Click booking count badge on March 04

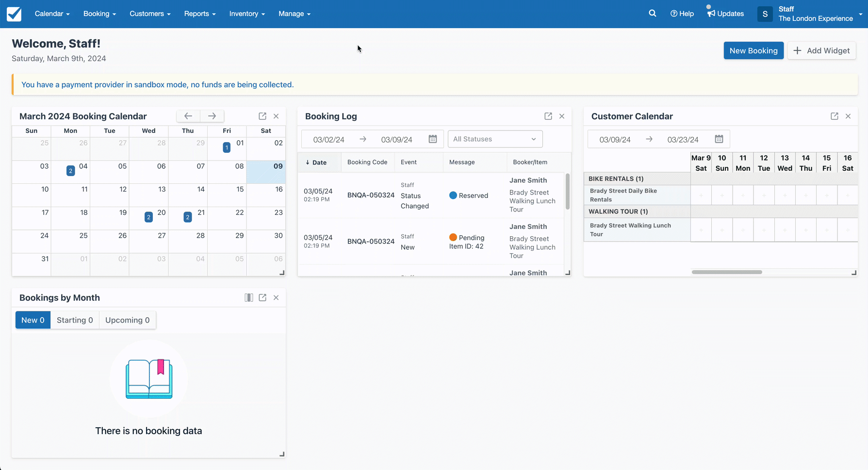click(x=71, y=171)
